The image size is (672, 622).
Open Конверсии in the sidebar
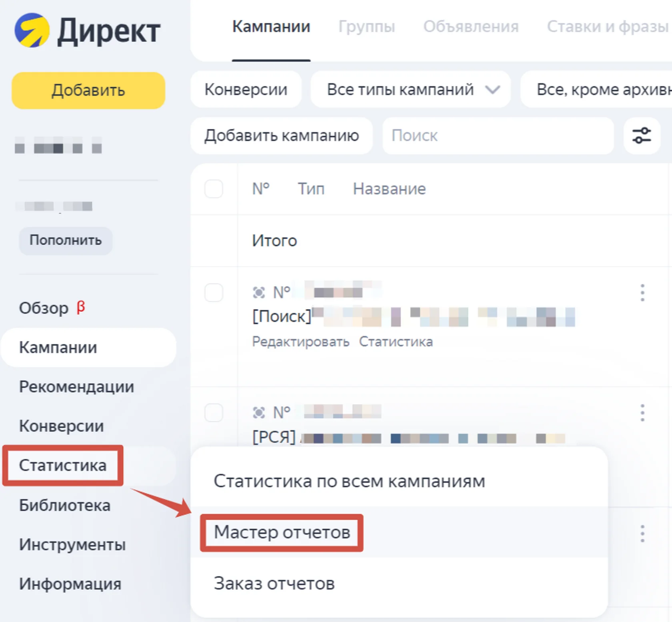coord(61,426)
